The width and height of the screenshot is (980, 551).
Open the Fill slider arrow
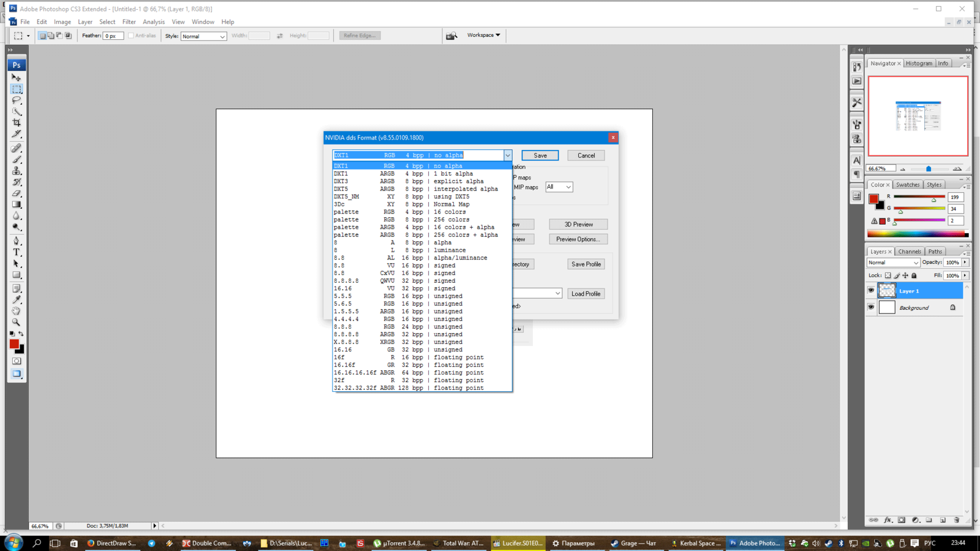965,275
